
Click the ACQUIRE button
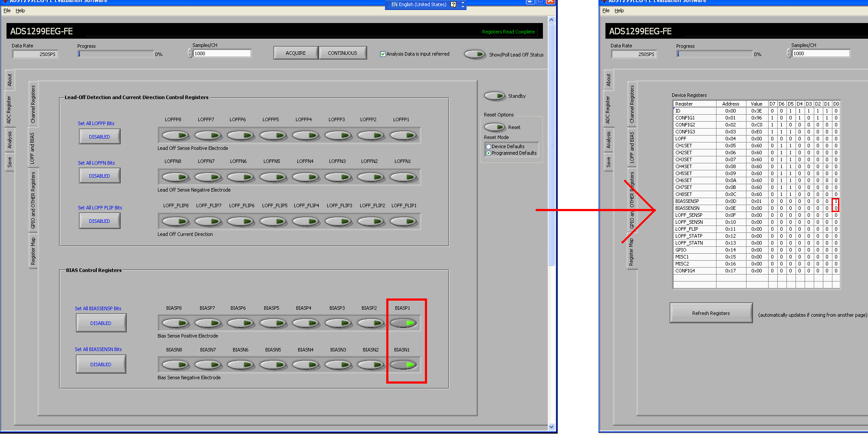coord(296,53)
